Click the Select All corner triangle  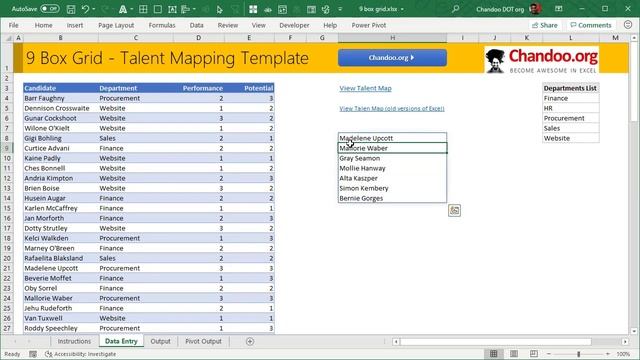click(x=8, y=38)
